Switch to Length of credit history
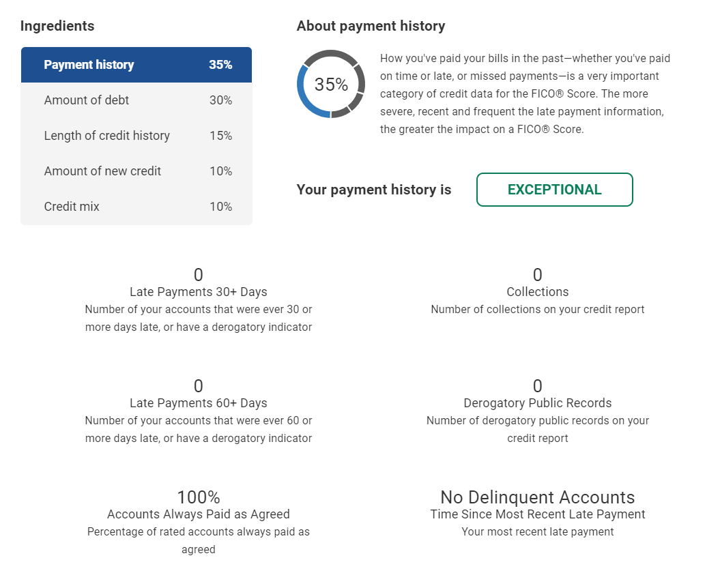The height and width of the screenshot is (588, 720). [136, 136]
